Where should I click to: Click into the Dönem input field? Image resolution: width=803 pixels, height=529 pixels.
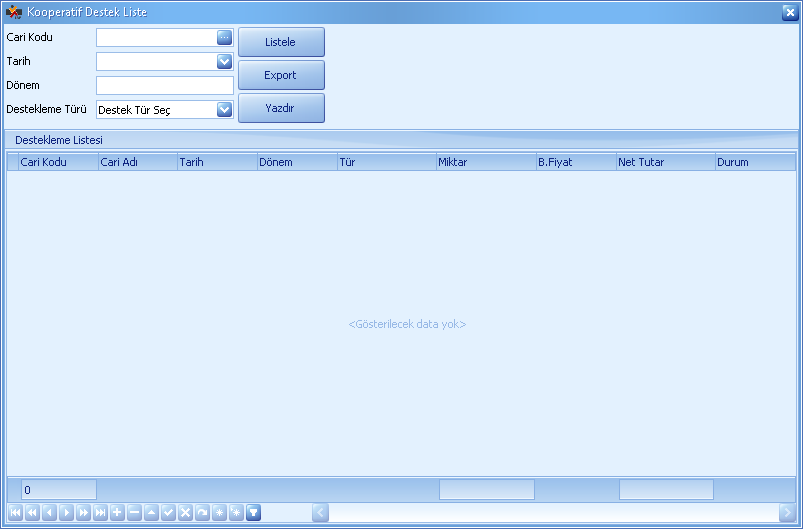click(164, 85)
